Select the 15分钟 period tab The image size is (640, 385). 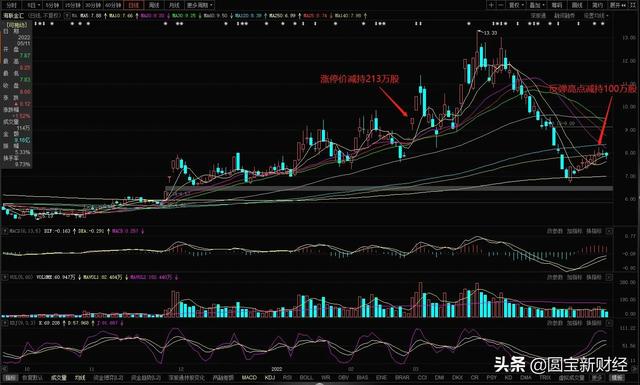73,5
